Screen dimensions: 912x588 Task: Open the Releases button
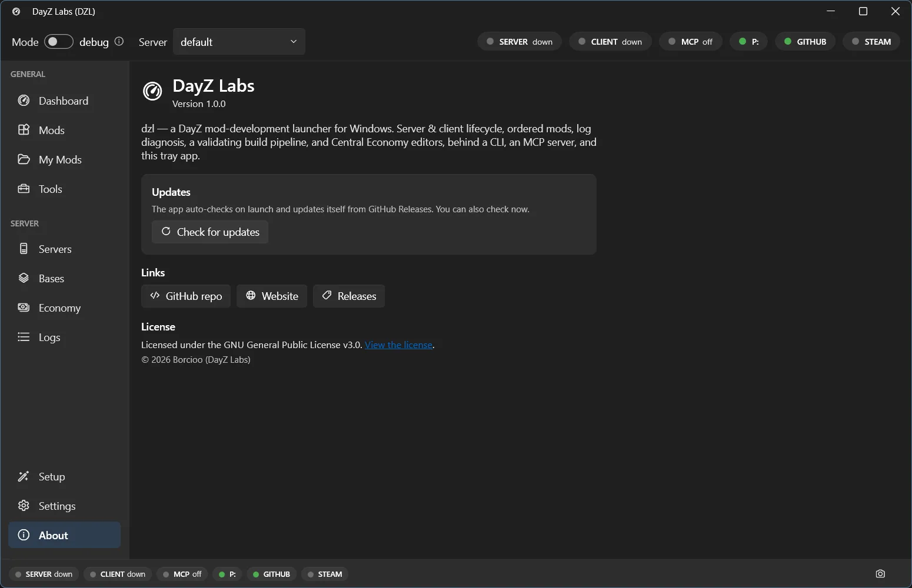[x=349, y=296]
